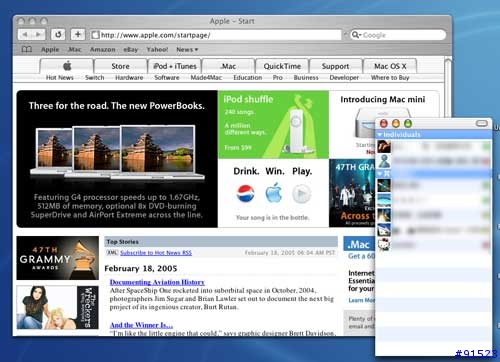500x362 pixels.
Task: Click the gray play button in promo
Action: click(x=302, y=193)
